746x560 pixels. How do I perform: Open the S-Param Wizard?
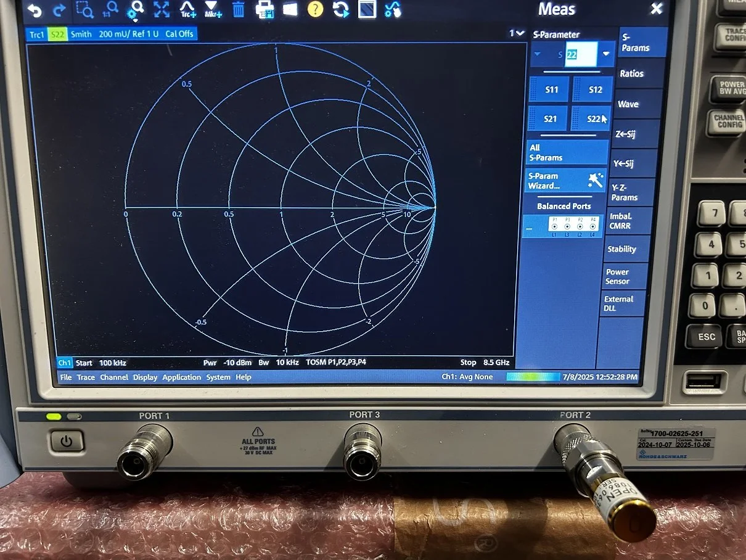tap(566, 181)
